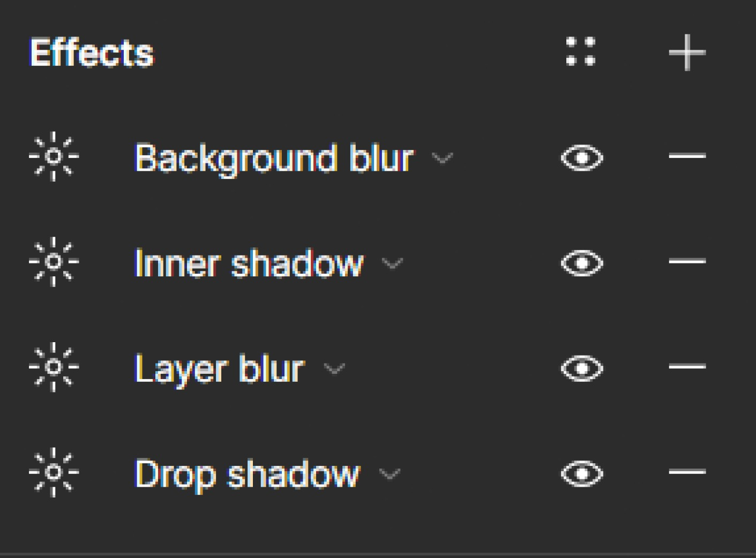Hide the Layer blur effect
This screenshot has width=756, height=558.
point(582,368)
